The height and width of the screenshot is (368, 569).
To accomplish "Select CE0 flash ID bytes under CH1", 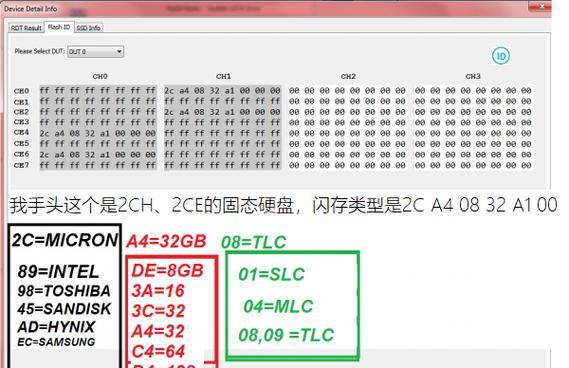I will tap(222, 90).
